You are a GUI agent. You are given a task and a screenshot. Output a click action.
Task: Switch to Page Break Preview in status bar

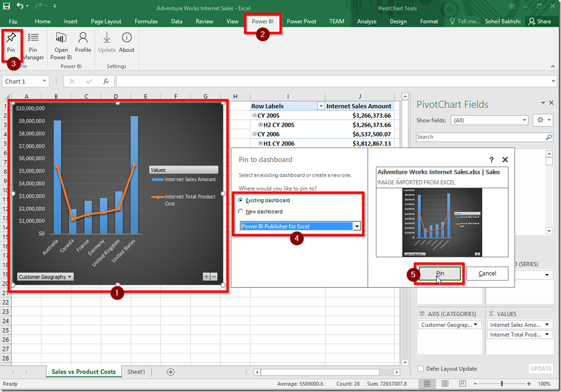463,383
